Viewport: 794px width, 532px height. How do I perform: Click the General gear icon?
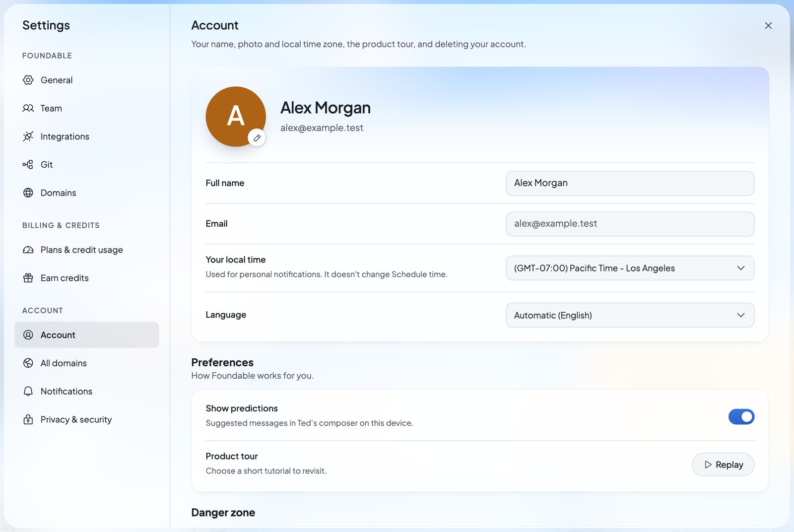(x=28, y=80)
